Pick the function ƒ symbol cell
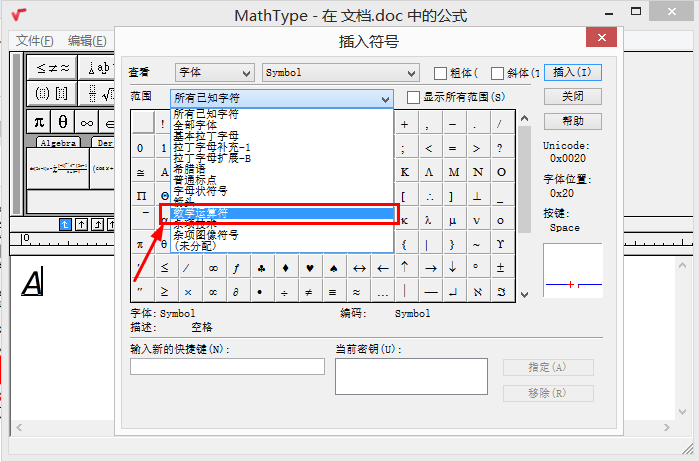 coord(237,268)
